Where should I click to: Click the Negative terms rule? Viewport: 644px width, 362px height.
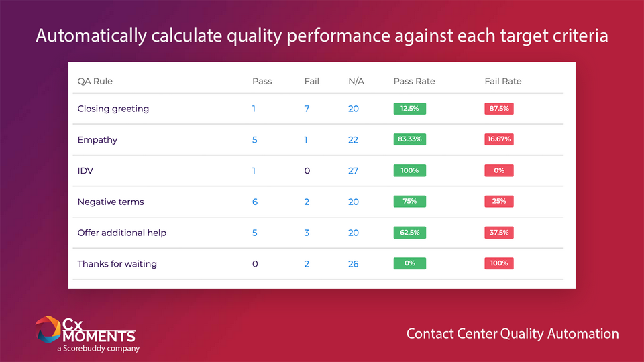tap(111, 202)
